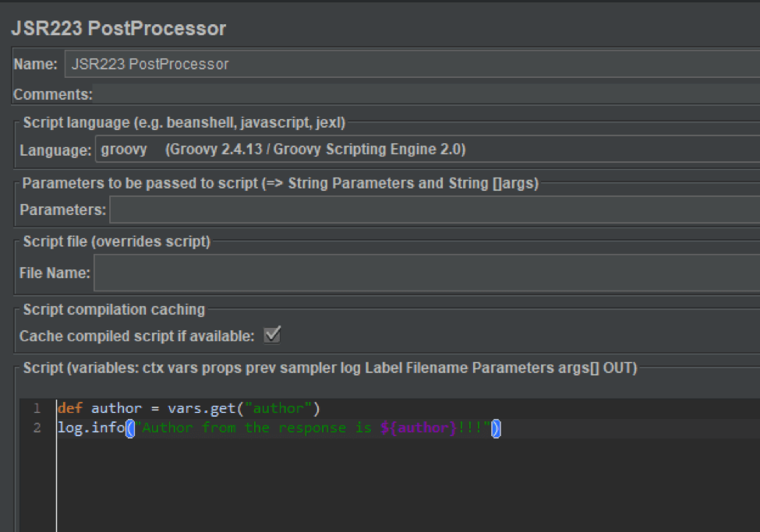The height and width of the screenshot is (532, 760).
Task: Click the "Script file (overrides script)" section title
Action: point(116,241)
